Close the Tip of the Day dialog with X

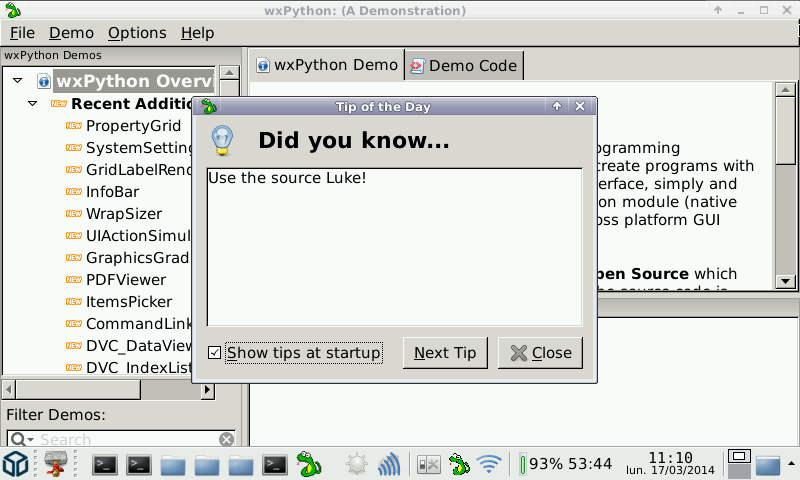pyautogui.click(x=580, y=106)
